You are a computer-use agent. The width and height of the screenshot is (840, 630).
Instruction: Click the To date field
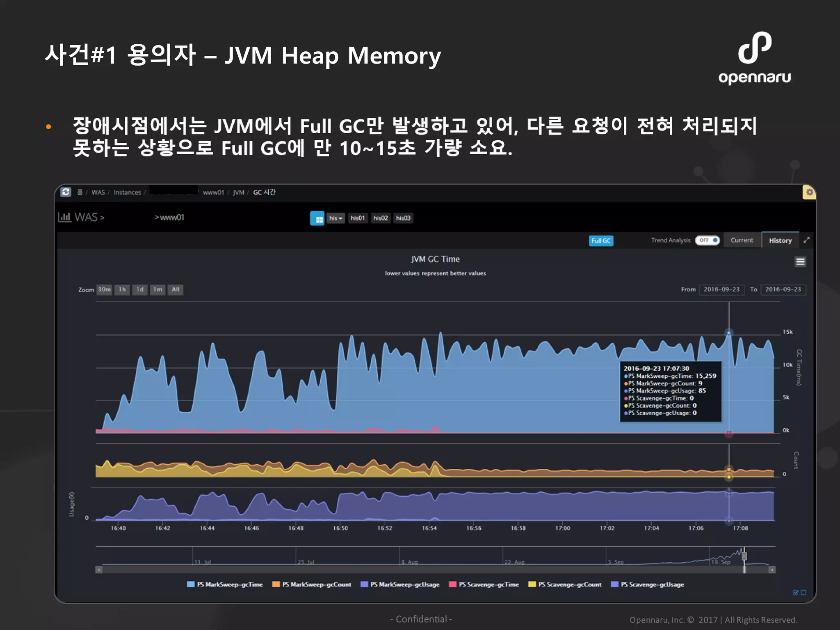coord(783,290)
